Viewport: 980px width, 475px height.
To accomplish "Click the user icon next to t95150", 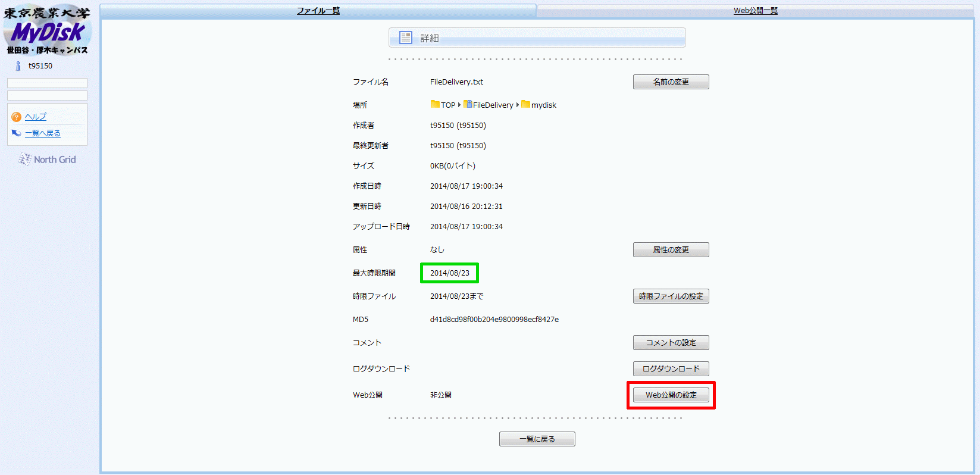I will [x=18, y=66].
